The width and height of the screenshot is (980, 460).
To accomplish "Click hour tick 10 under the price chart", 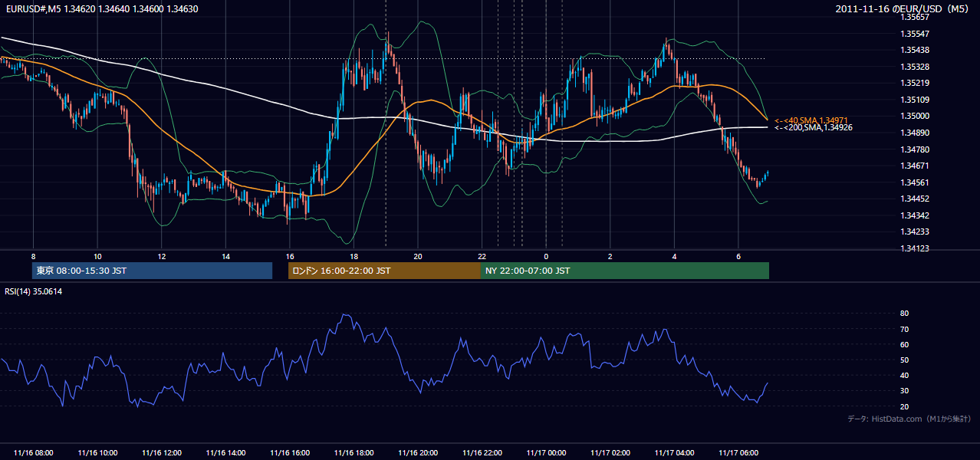I will click(97, 256).
